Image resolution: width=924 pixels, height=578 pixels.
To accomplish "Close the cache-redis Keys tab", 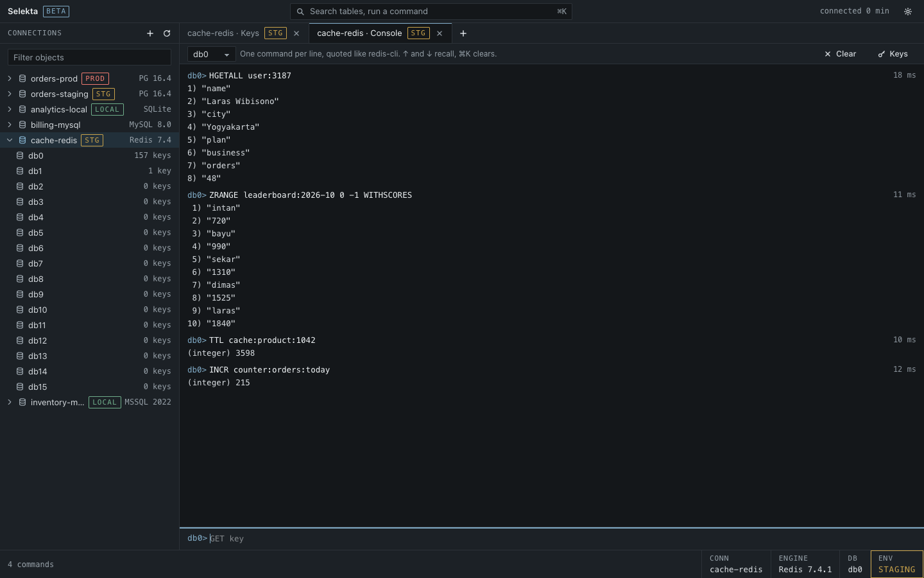I will point(296,33).
